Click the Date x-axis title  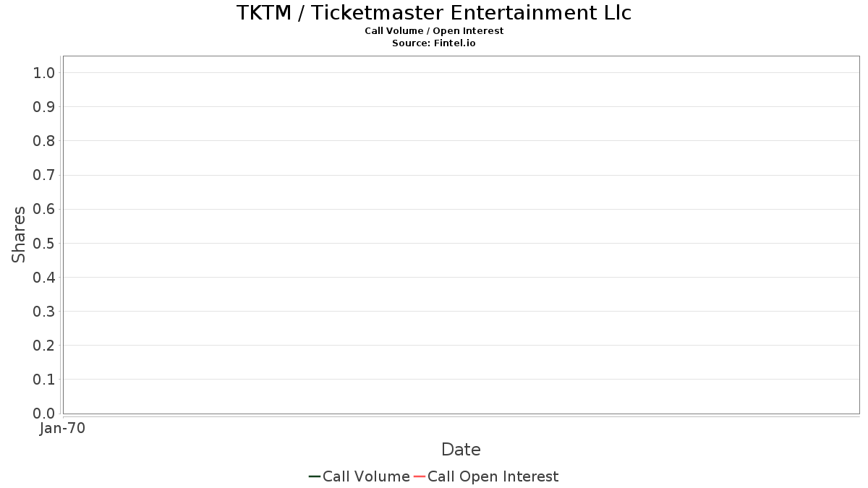click(x=461, y=450)
